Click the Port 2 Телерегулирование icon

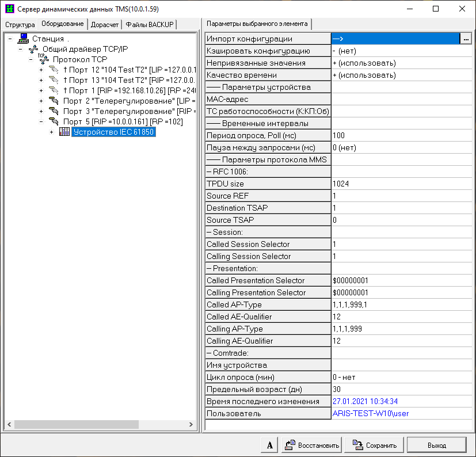tap(54, 101)
